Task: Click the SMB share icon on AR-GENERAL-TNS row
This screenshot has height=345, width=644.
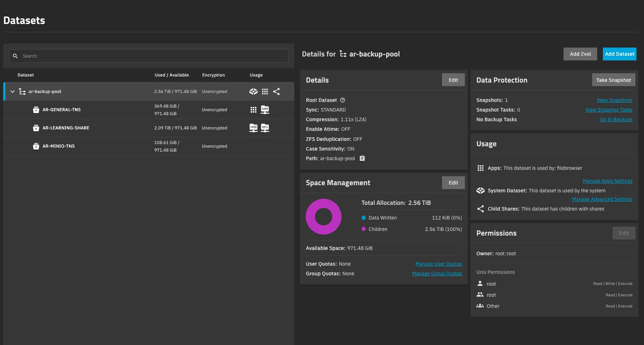Action: [x=265, y=110]
